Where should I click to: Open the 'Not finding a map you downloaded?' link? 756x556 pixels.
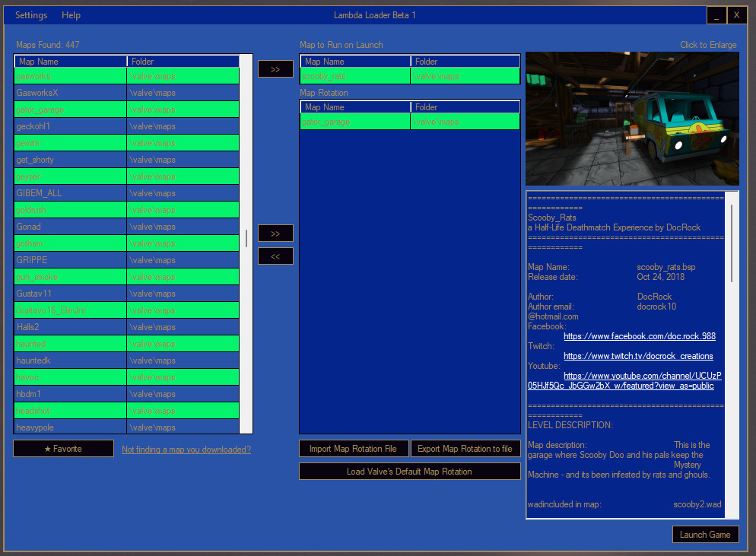pos(186,449)
